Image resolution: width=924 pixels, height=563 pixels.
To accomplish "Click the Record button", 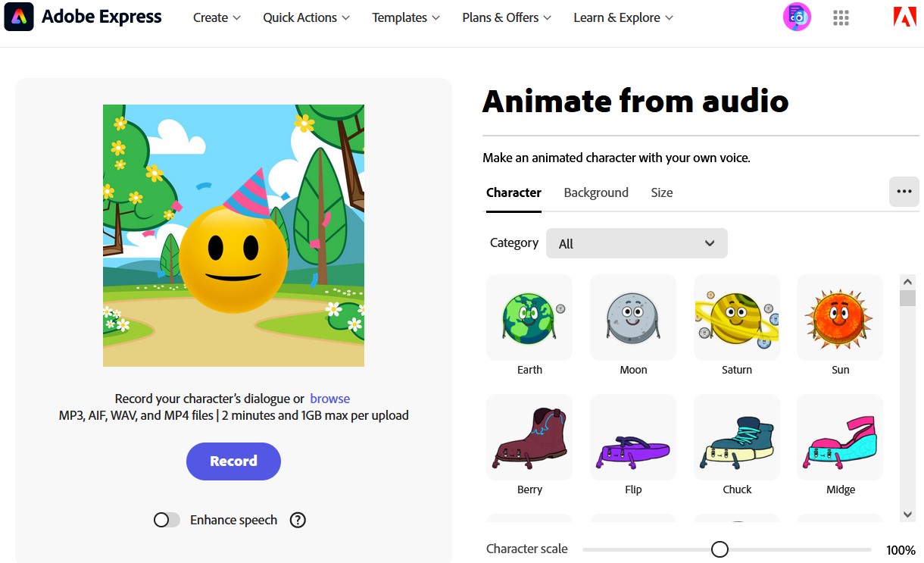I will 233,461.
